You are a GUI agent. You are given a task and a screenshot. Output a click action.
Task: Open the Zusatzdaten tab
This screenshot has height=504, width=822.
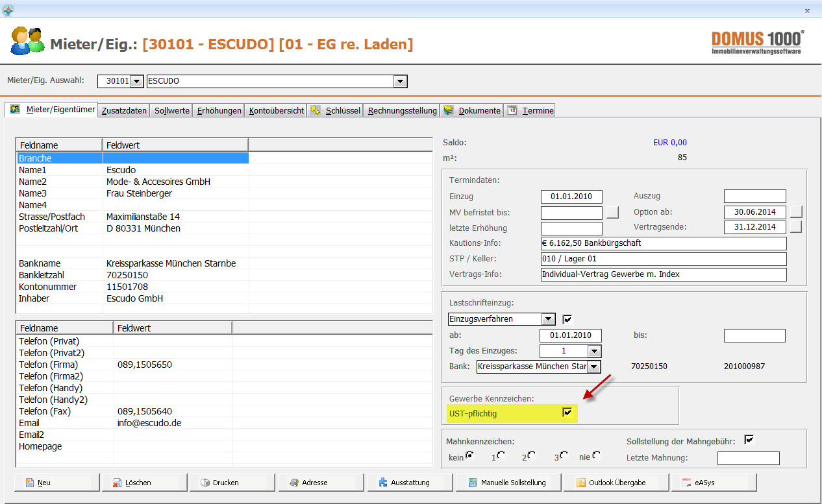pos(125,111)
